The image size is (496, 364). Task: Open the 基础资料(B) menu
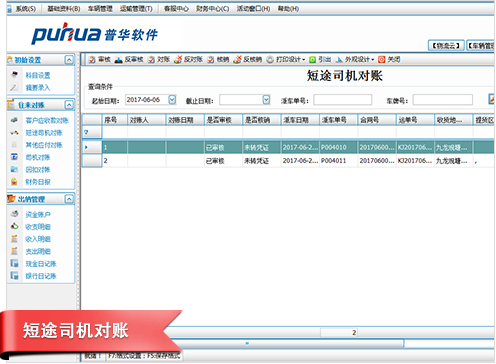(x=64, y=9)
